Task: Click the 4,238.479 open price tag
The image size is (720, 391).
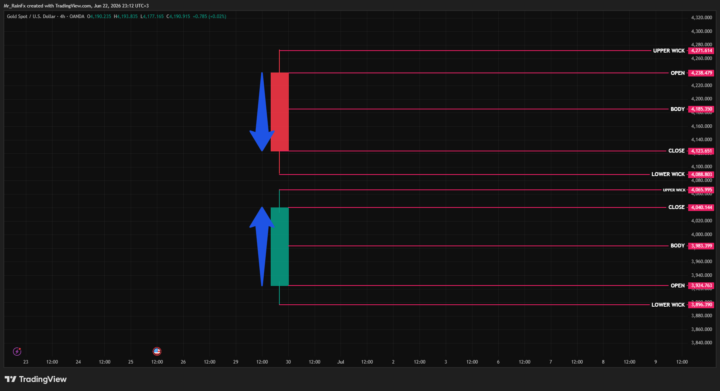Action: point(701,73)
